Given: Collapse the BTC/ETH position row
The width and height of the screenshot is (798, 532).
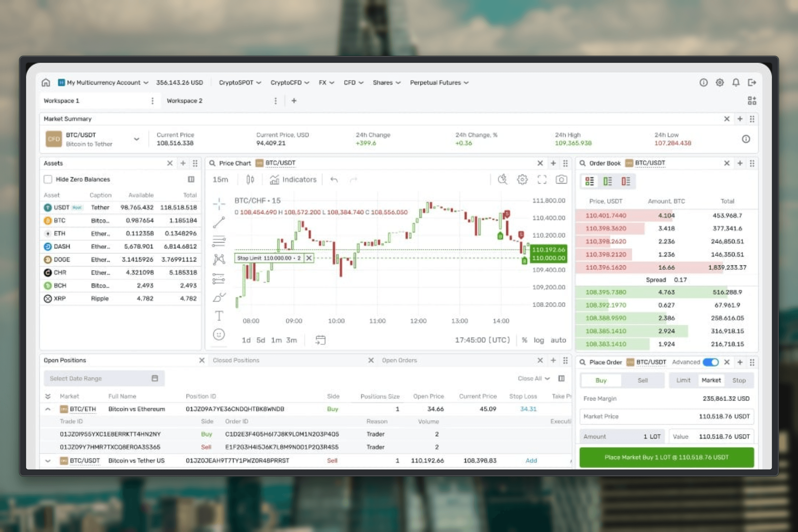Looking at the screenshot, I should click(48, 409).
